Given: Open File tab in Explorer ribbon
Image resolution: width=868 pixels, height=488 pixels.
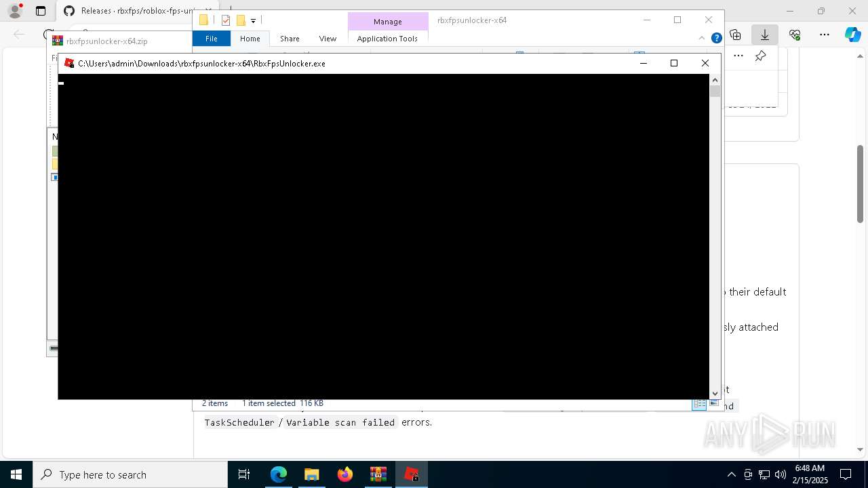Looking at the screenshot, I should pyautogui.click(x=212, y=39).
